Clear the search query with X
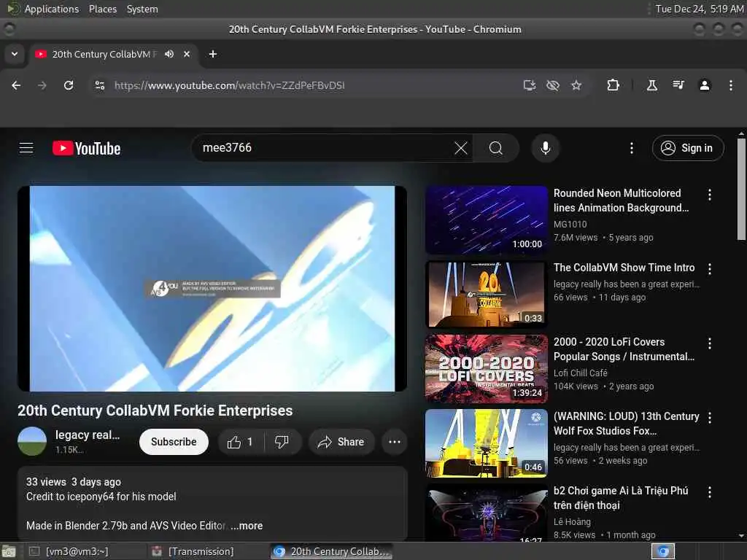 click(x=461, y=148)
